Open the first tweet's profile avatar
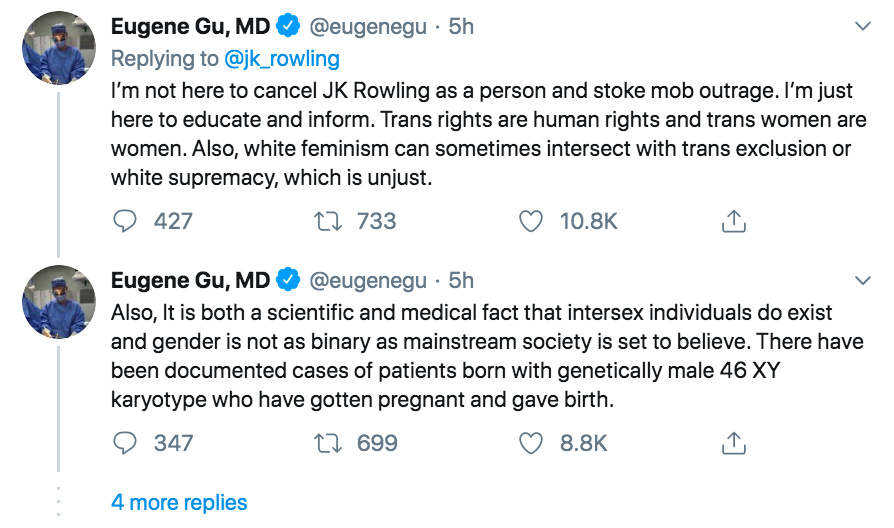 [x=58, y=47]
